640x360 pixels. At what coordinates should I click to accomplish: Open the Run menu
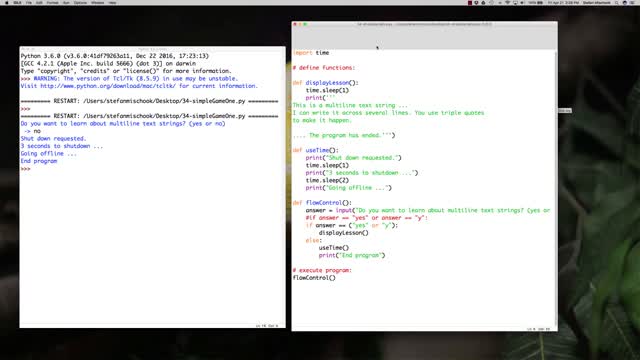click(x=66, y=2)
